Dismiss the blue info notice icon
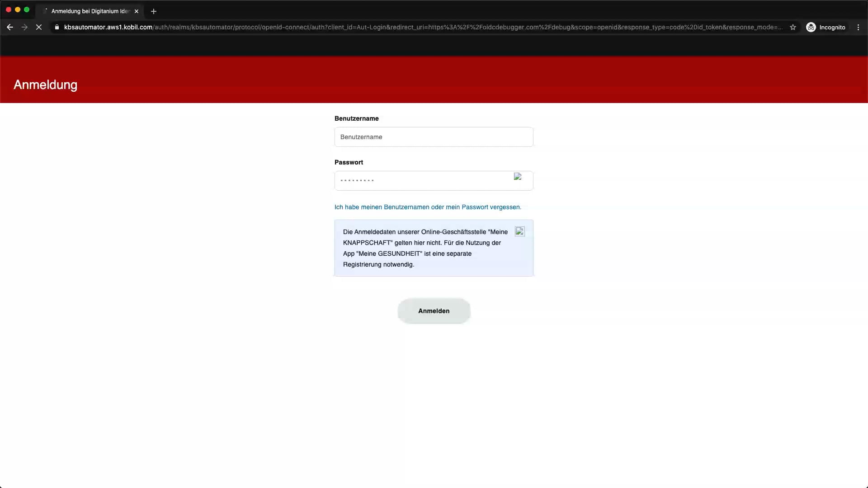Image resolution: width=868 pixels, height=488 pixels. [x=519, y=231]
